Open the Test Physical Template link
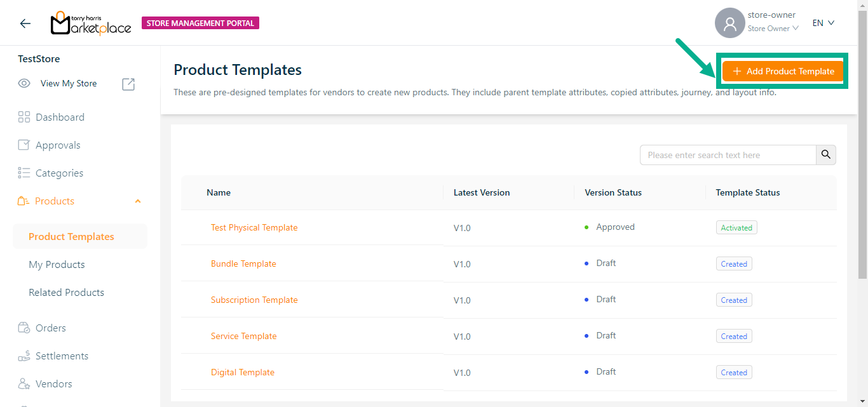The width and height of the screenshot is (868, 407). tap(254, 227)
